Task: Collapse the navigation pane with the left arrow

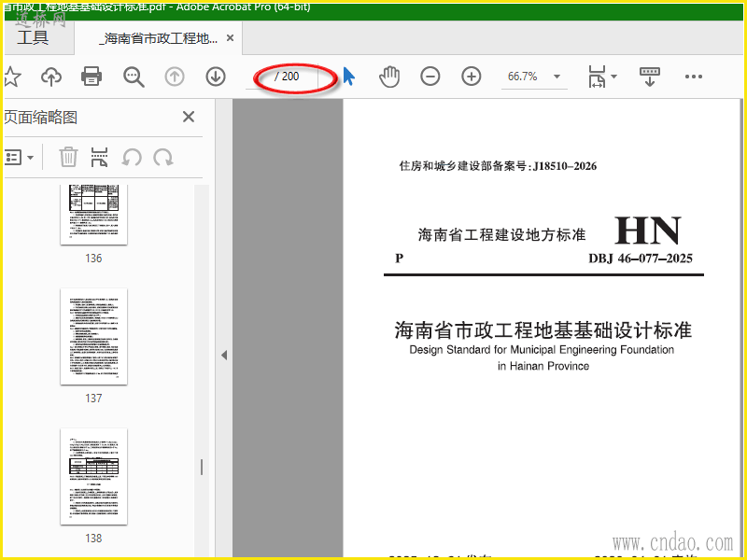Action: tap(224, 356)
